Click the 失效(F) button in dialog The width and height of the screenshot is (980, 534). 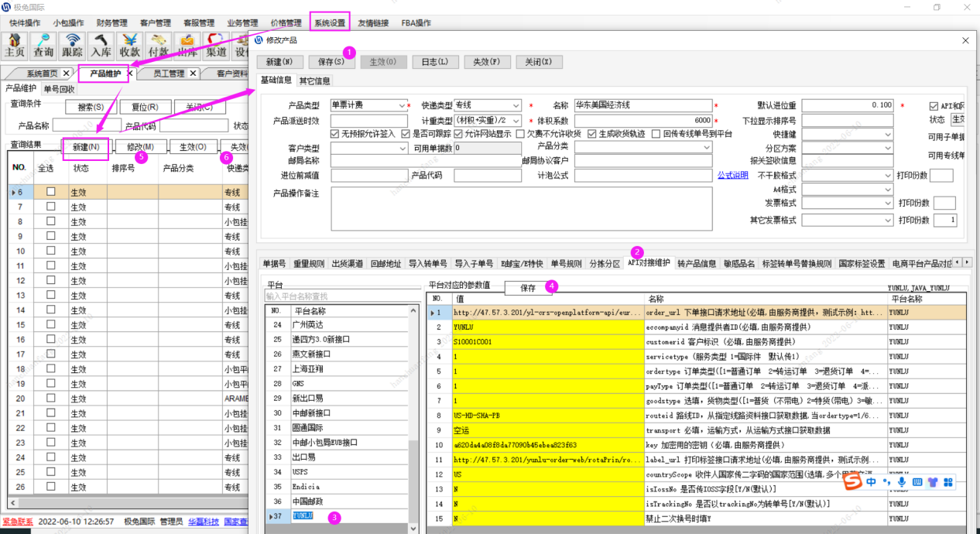pos(486,61)
